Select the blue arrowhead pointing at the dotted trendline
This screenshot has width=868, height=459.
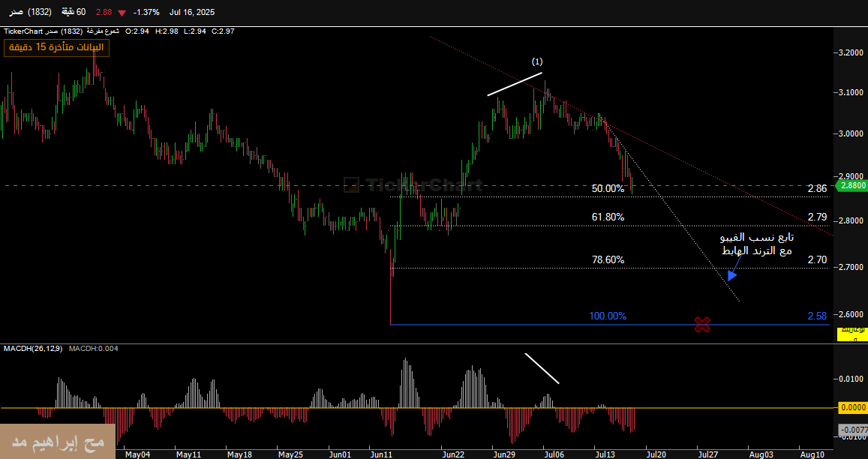[x=731, y=275]
